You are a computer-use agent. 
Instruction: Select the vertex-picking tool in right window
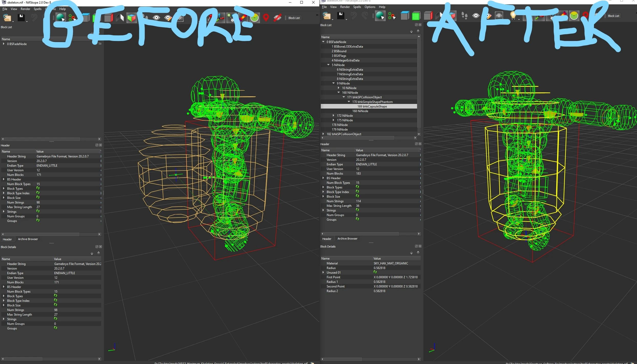click(x=392, y=16)
